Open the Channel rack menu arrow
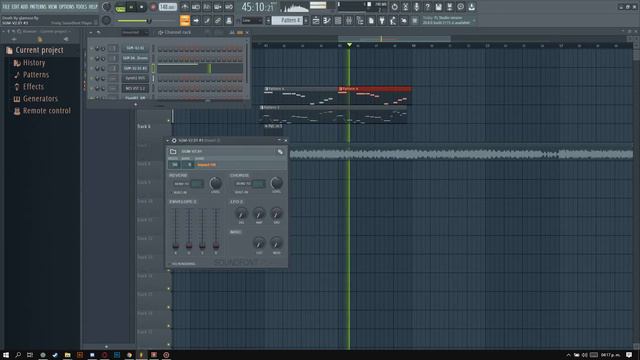Screen dimensions: 640x360 [x=91, y=32]
